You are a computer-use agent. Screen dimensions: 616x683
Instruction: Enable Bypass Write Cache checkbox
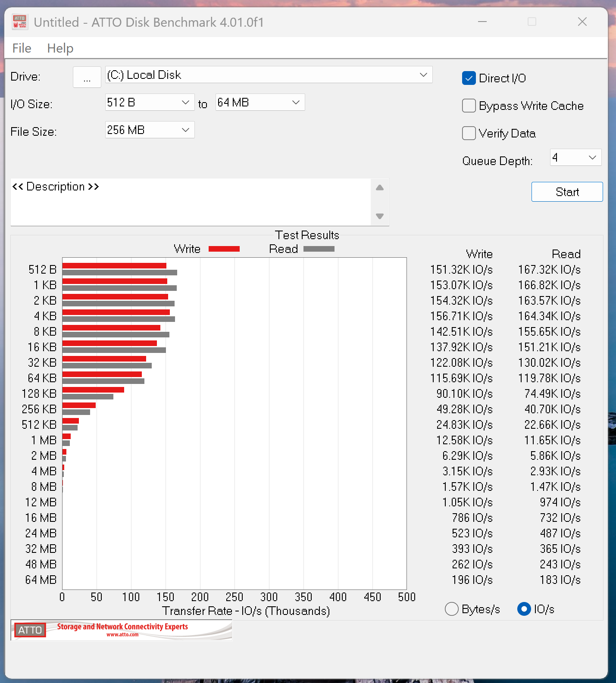tap(469, 106)
